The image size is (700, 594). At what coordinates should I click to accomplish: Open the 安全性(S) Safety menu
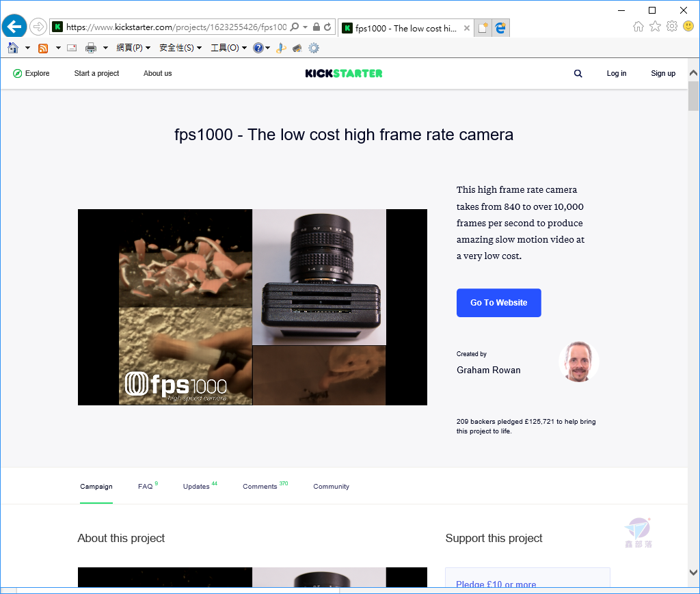pyautogui.click(x=180, y=48)
